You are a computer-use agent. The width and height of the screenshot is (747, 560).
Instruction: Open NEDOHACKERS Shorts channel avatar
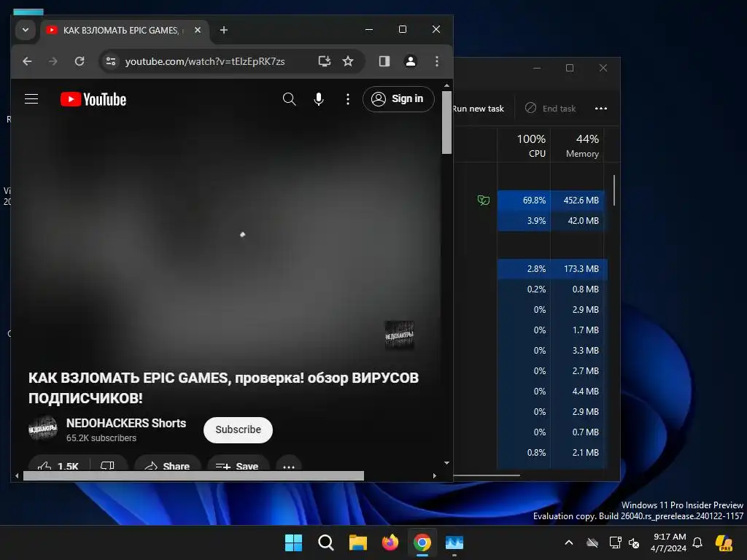[x=43, y=429]
